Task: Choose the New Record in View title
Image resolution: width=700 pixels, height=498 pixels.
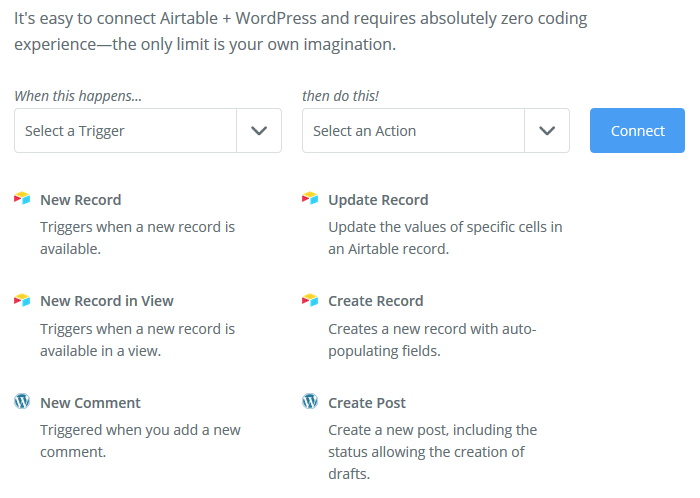Action: point(106,301)
